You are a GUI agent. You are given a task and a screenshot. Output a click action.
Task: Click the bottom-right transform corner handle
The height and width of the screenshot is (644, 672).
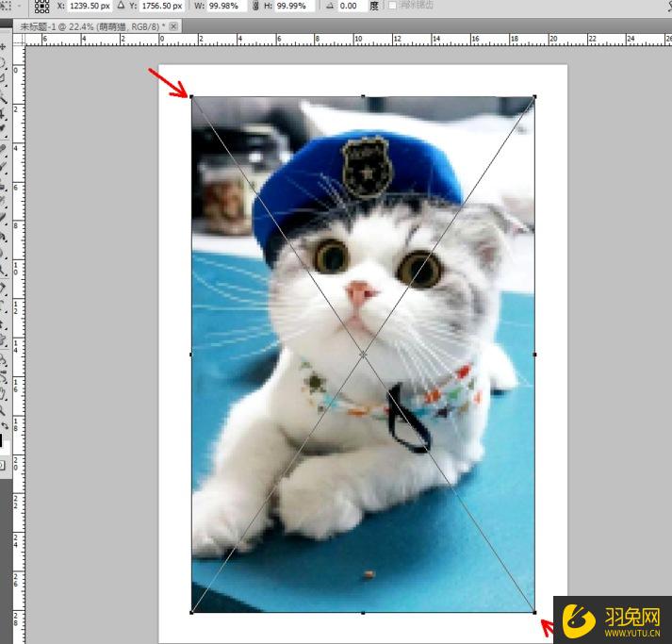(534, 612)
